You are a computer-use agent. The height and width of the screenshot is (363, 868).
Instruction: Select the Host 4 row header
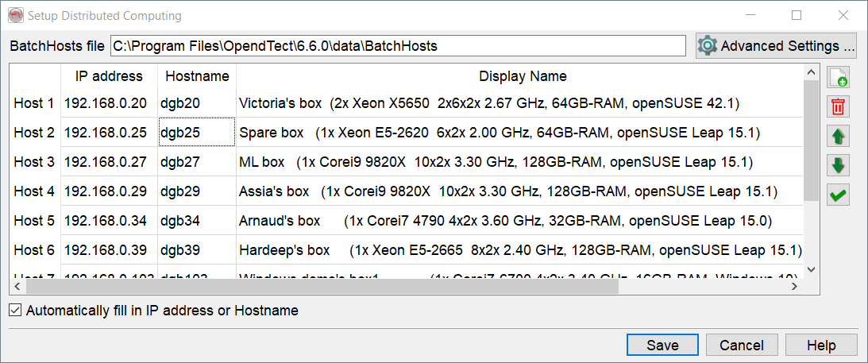[34, 191]
